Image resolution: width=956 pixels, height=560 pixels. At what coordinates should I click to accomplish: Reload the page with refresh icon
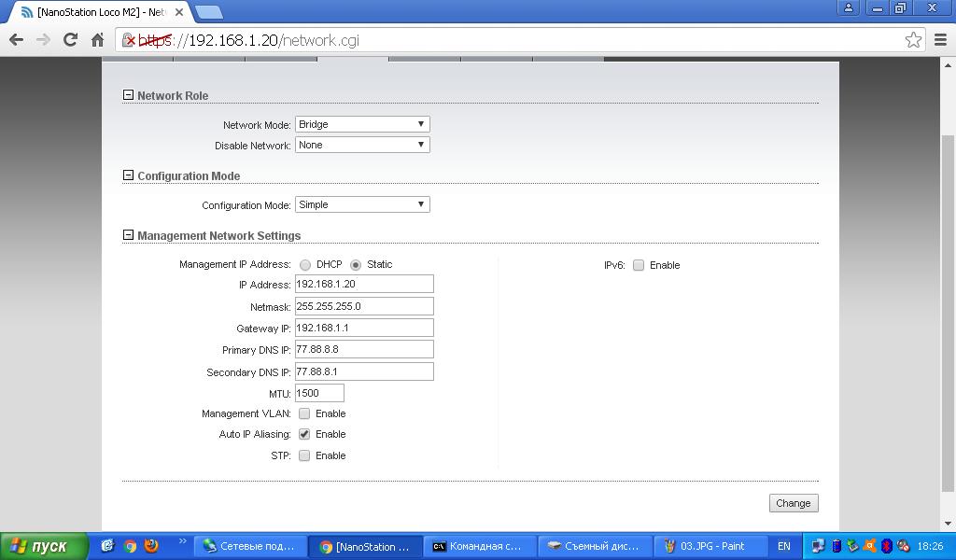(70, 40)
